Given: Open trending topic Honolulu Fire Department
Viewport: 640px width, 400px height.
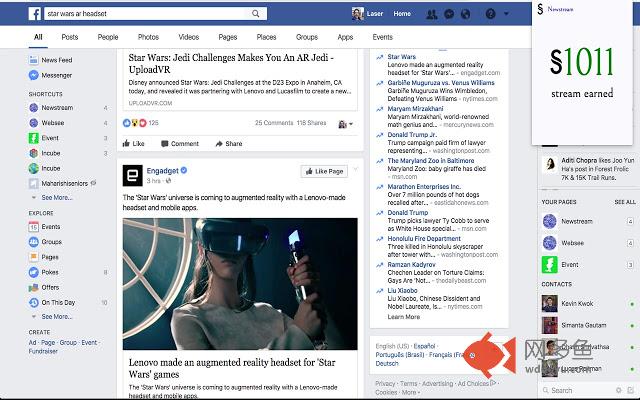Looking at the screenshot, I should (x=424, y=239).
